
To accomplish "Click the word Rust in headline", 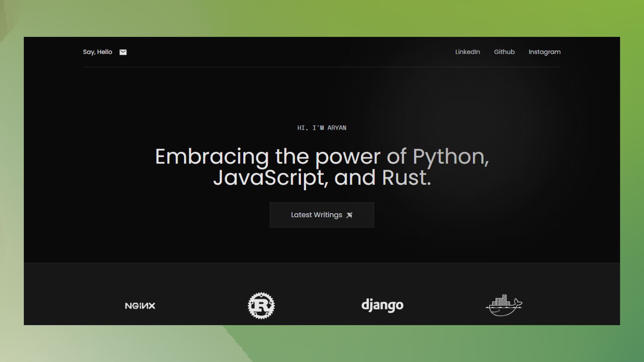I will [x=404, y=178].
